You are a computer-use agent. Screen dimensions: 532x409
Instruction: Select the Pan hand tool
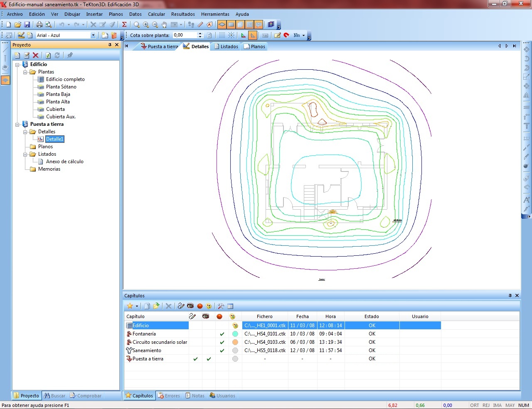click(164, 25)
